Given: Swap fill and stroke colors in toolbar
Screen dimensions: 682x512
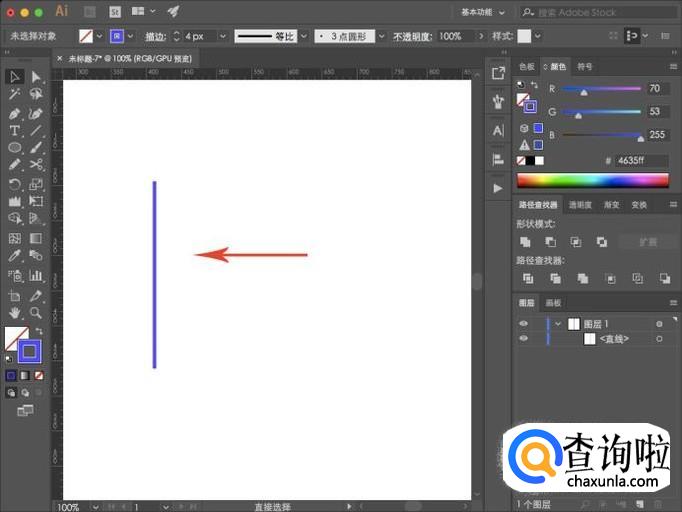Looking at the screenshot, I should 39,330.
